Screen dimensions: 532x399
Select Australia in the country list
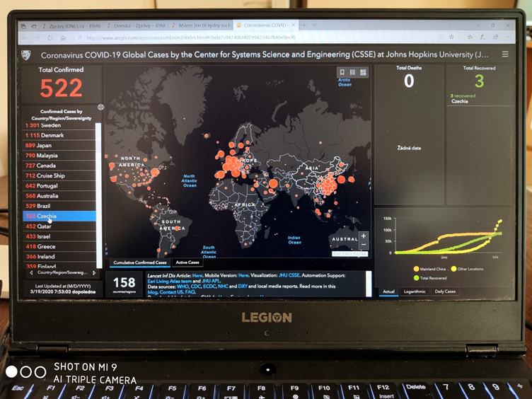click(59, 196)
